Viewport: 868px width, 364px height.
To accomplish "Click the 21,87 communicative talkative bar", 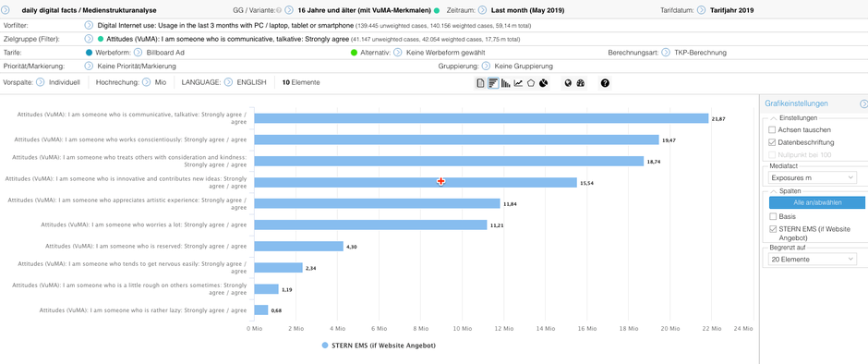I will [x=481, y=118].
